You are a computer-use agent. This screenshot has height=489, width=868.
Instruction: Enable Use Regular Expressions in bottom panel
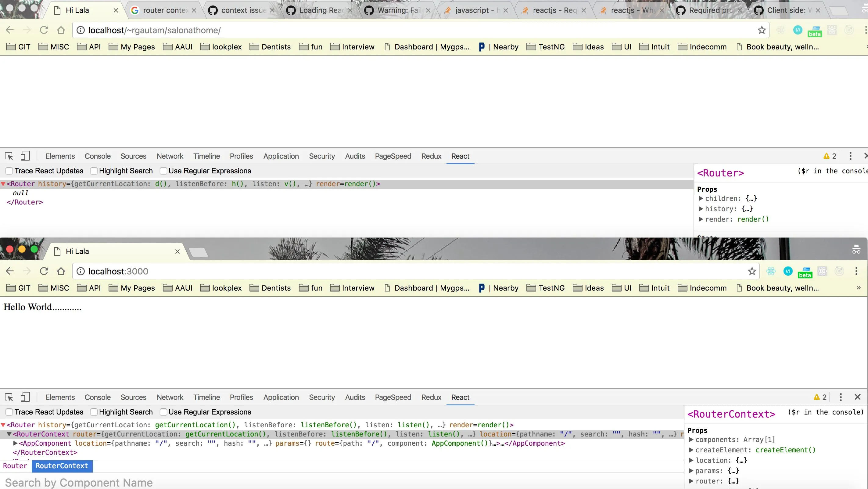pyautogui.click(x=163, y=412)
